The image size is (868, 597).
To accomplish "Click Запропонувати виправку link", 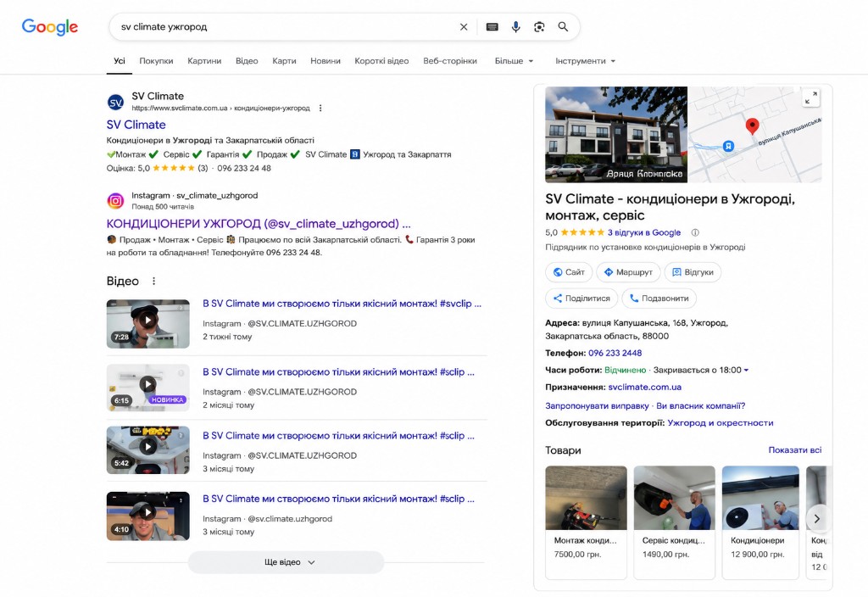I will (x=597, y=406).
